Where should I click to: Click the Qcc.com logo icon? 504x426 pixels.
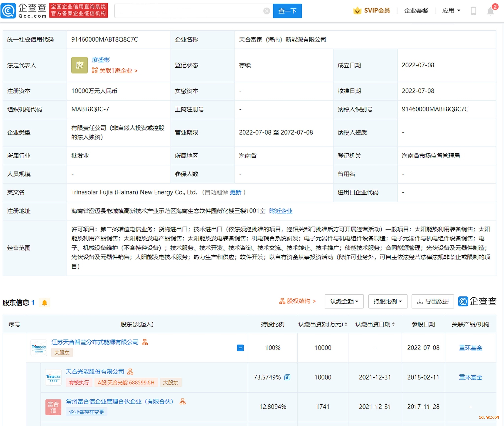tap(8, 11)
